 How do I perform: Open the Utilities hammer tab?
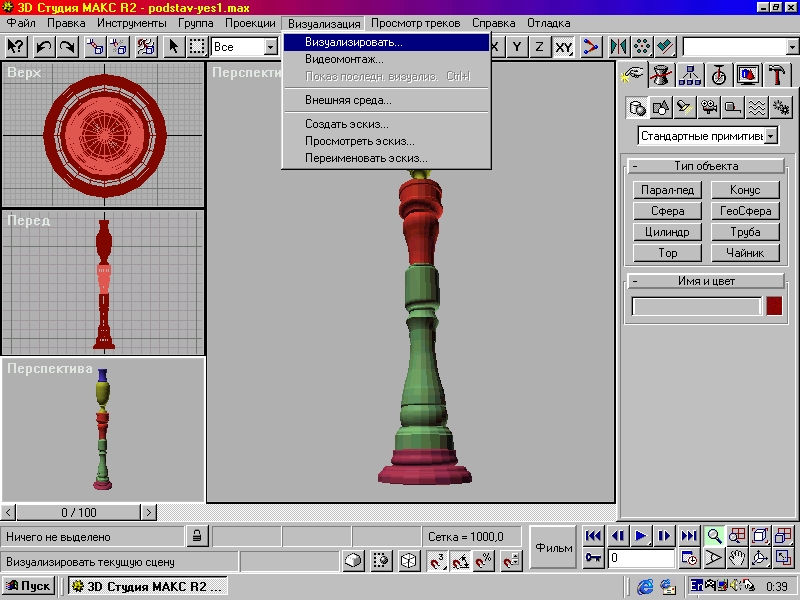[777, 75]
